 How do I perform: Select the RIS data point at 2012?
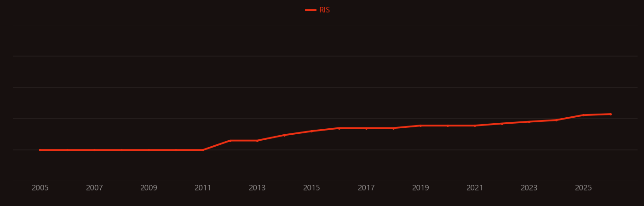pos(230,141)
